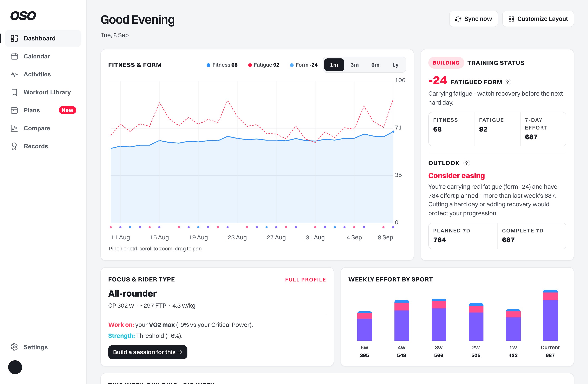Select 1m chart range
This screenshot has width=588, height=384.
334,65
